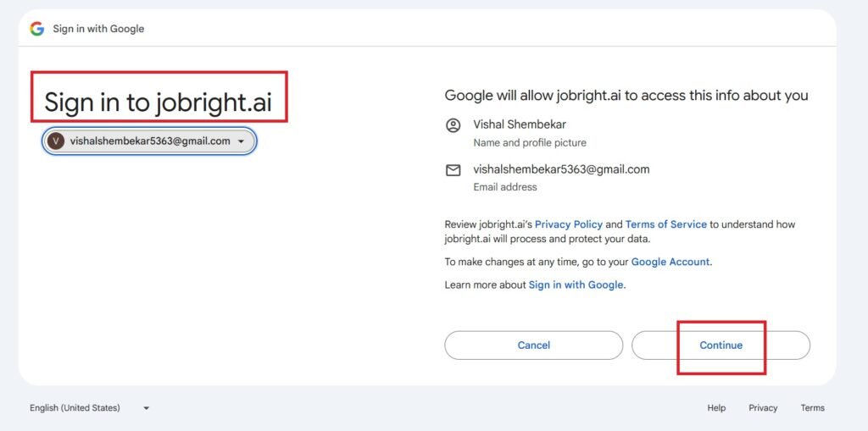Open the English (United States) language selector

[75, 408]
